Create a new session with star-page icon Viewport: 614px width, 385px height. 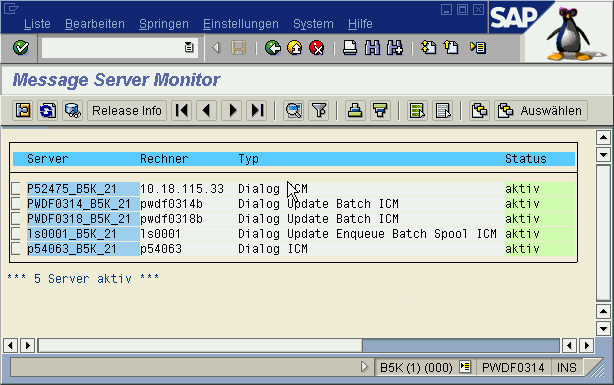[428, 48]
